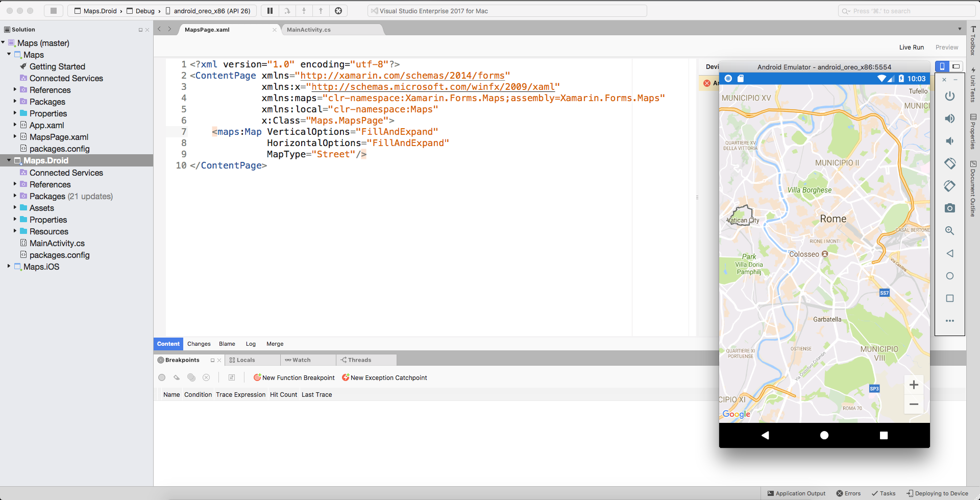Screen dimensions: 980x500
Task: Click emulator sidebar Back triangle
Action: [949, 253]
